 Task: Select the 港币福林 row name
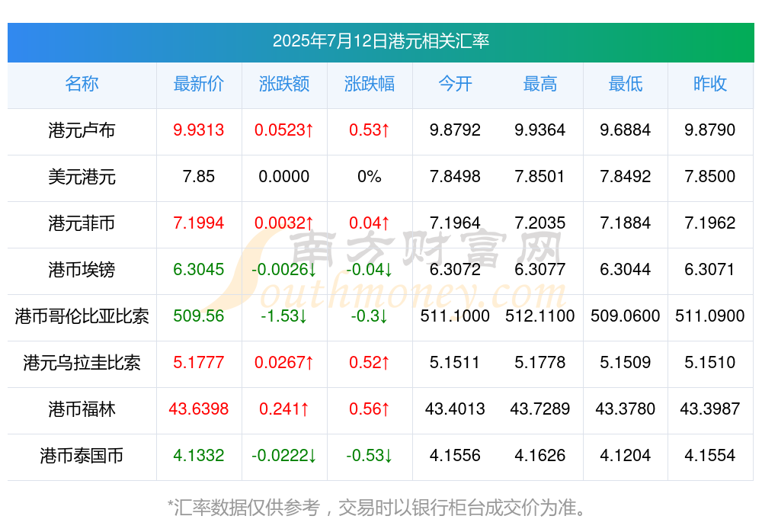[82, 409]
